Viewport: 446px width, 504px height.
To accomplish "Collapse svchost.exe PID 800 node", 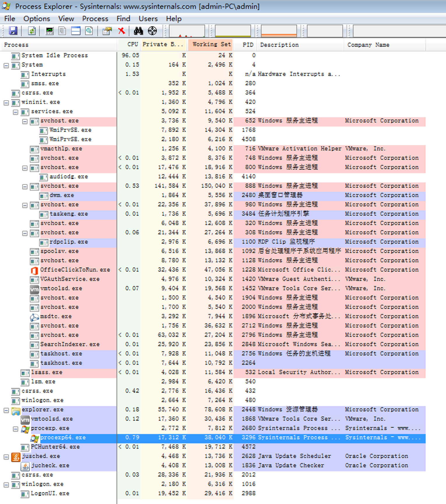I will 25,168.
